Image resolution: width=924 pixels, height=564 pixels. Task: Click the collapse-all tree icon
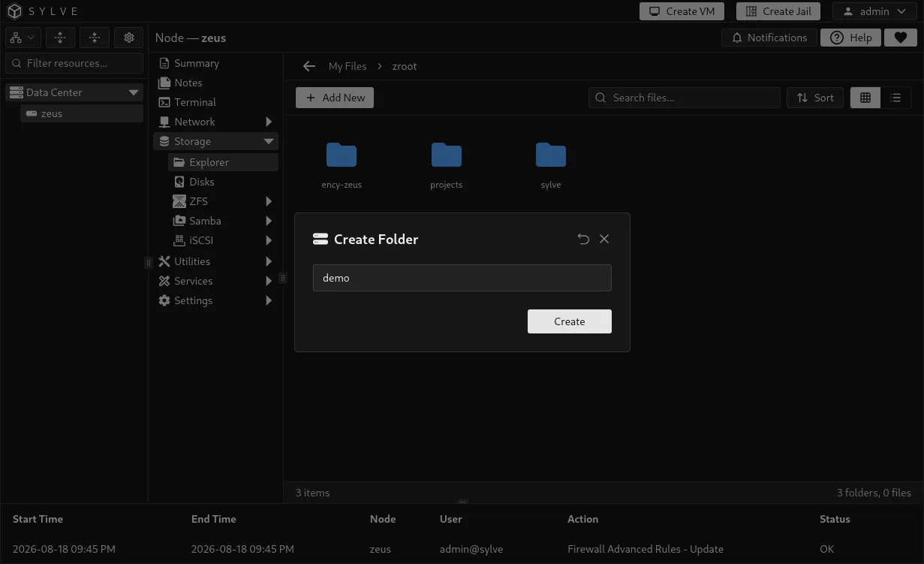pos(95,38)
